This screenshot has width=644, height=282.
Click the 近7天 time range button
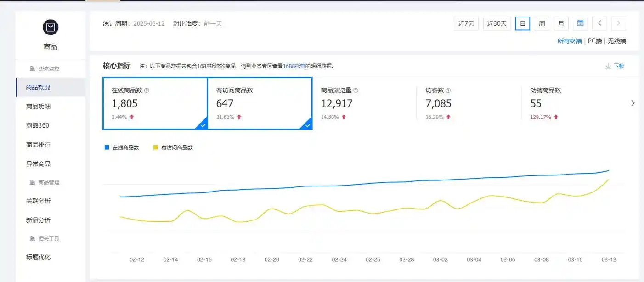point(466,23)
